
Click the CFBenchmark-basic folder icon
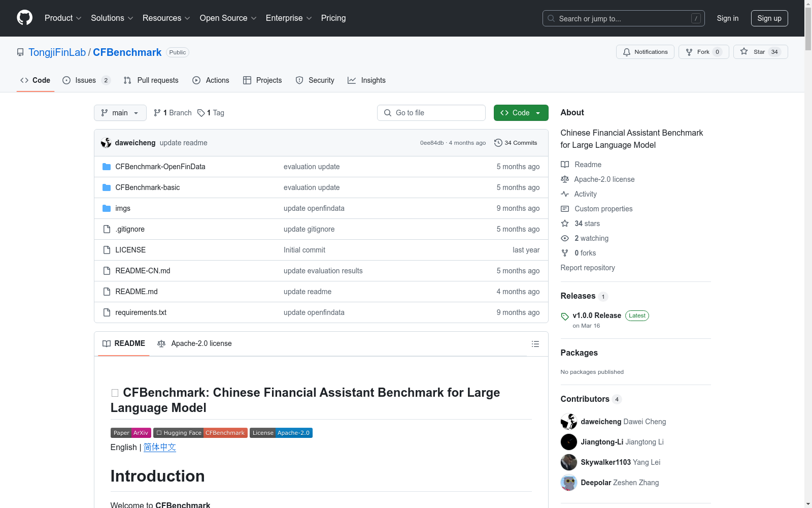tap(107, 187)
